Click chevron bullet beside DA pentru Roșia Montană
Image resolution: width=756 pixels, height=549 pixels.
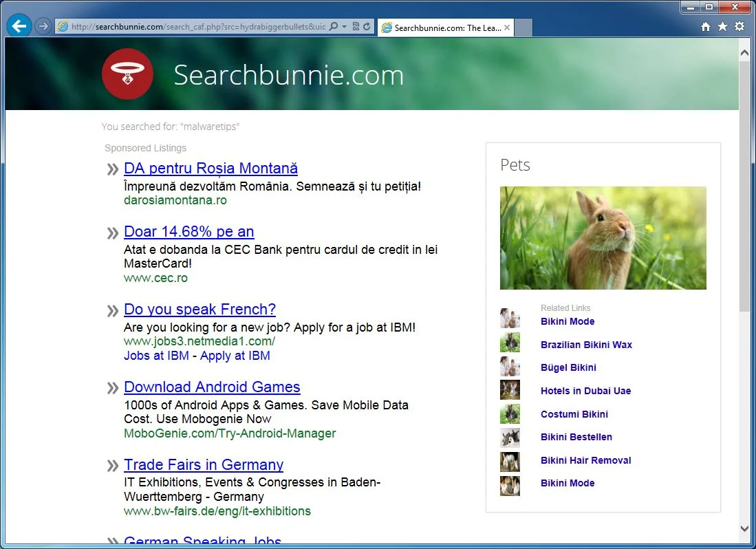click(113, 169)
